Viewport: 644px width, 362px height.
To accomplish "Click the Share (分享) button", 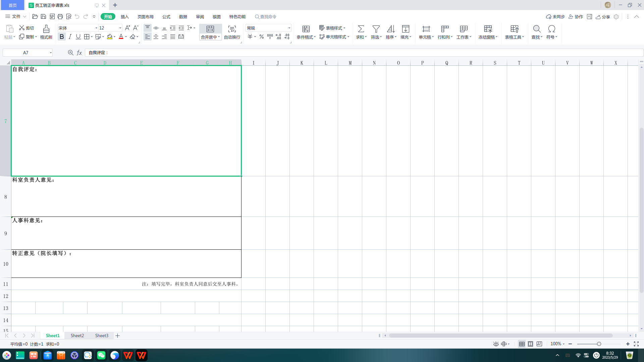I will click(603, 17).
